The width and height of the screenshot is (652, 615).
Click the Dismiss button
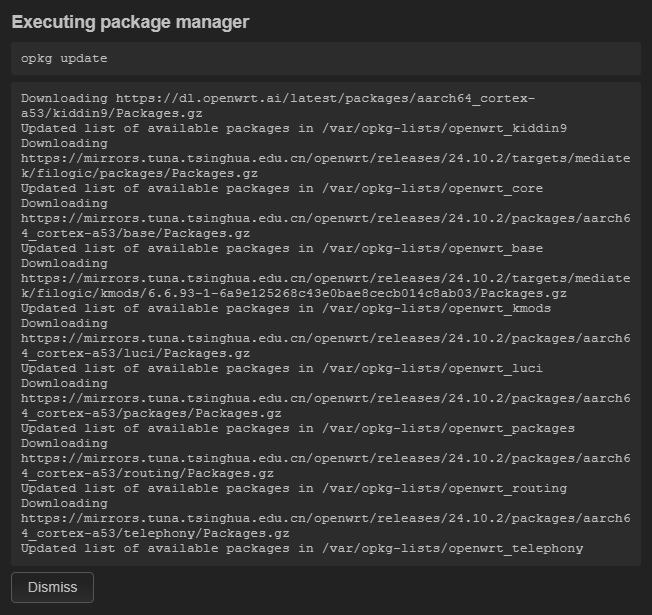[x=52, y=587]
